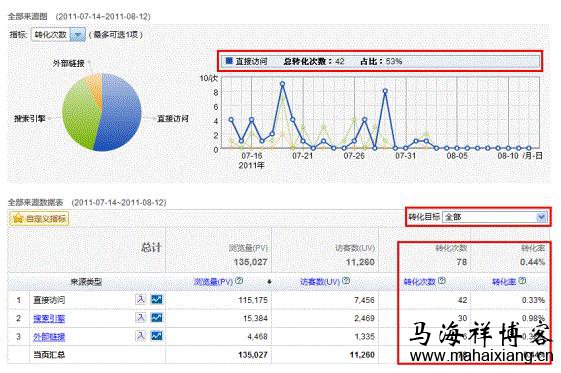Click the total 转化率 value 0.44%
561x373 pixels.
(x=532, y=262)
